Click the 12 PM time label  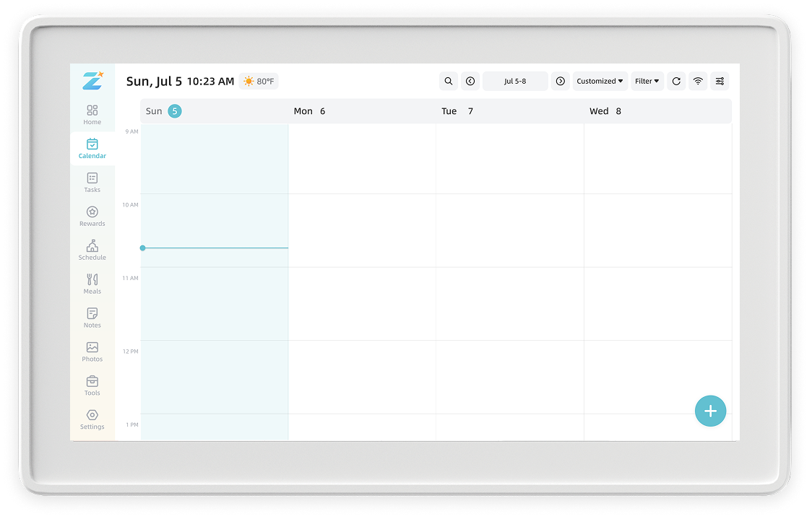(x=131, y=352)
